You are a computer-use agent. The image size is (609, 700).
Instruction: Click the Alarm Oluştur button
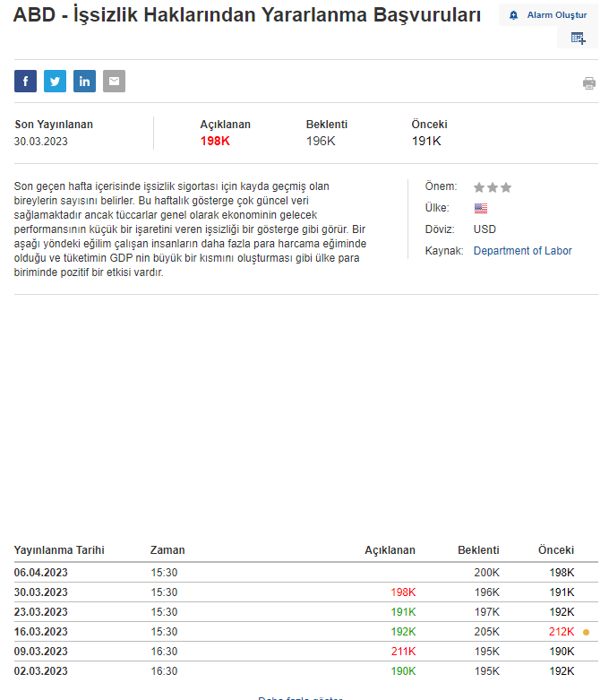click(548, 15)
